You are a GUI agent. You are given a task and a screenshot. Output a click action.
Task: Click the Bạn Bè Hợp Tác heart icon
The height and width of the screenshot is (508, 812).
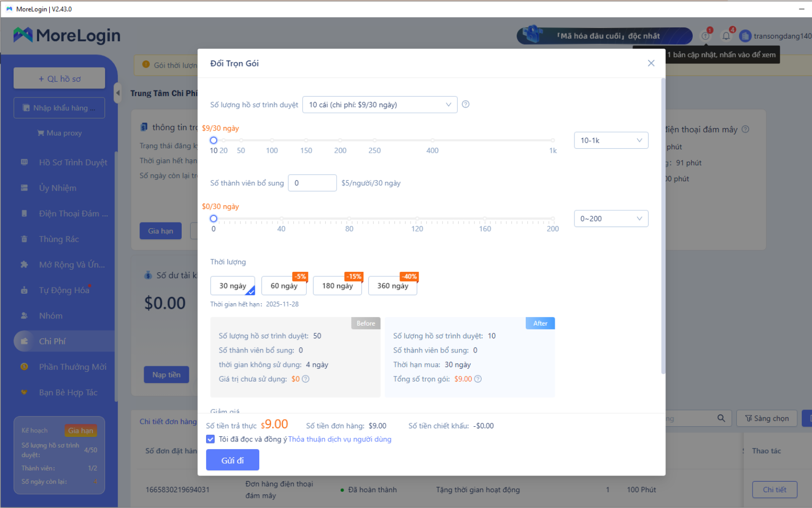pyautogui.click(x=24, y=392)
